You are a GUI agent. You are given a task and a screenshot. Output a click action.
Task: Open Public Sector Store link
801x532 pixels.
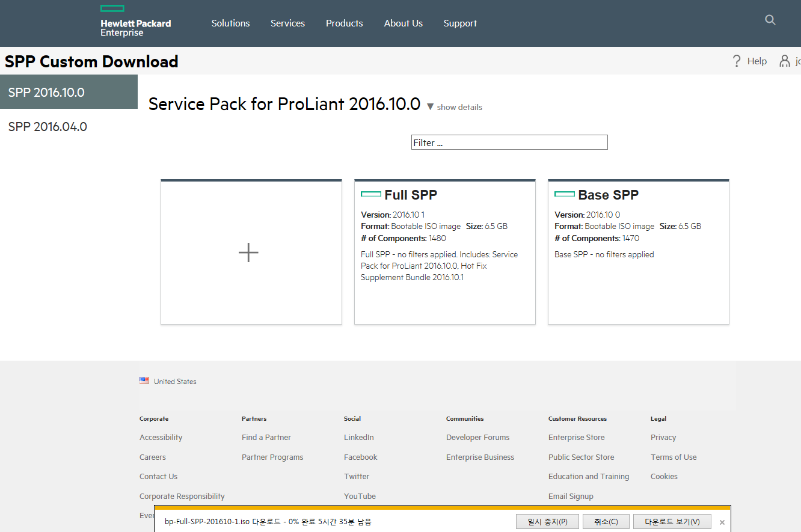(x=582, y=457)
